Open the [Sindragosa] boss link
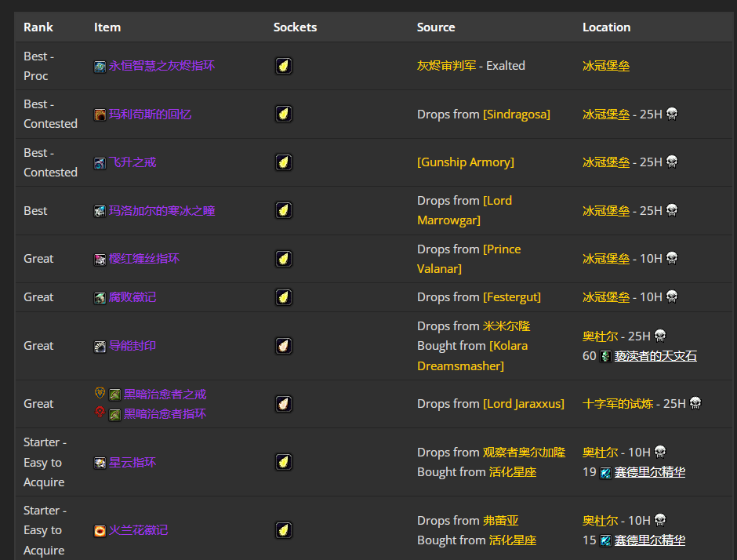 click(x=516, y=115)
